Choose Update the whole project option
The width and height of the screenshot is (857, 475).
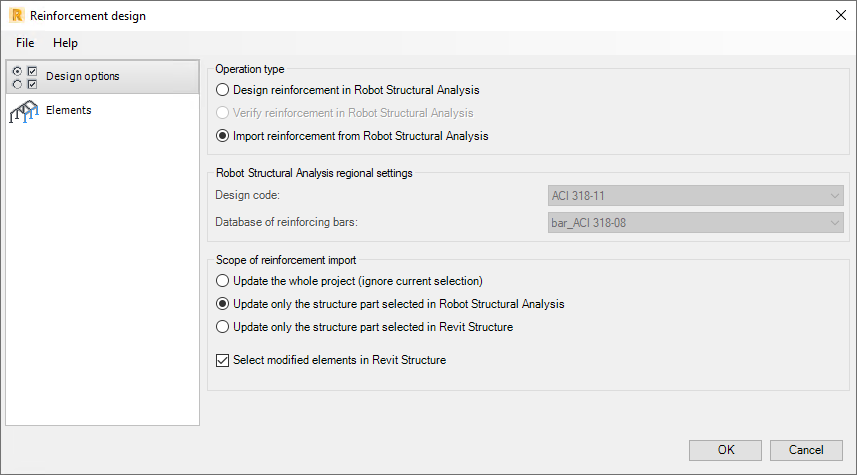(224, 280)
